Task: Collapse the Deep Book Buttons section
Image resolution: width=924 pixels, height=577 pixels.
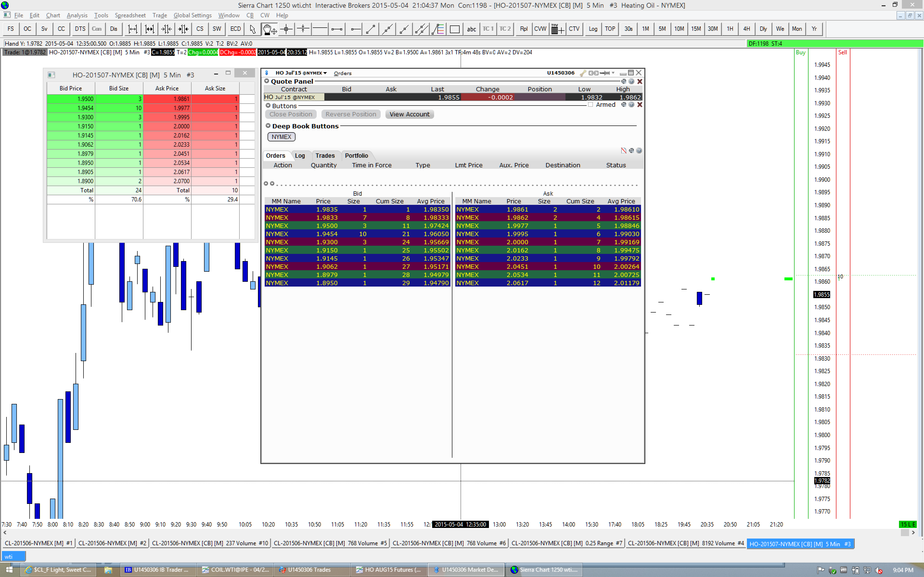Action: [268, 125]
